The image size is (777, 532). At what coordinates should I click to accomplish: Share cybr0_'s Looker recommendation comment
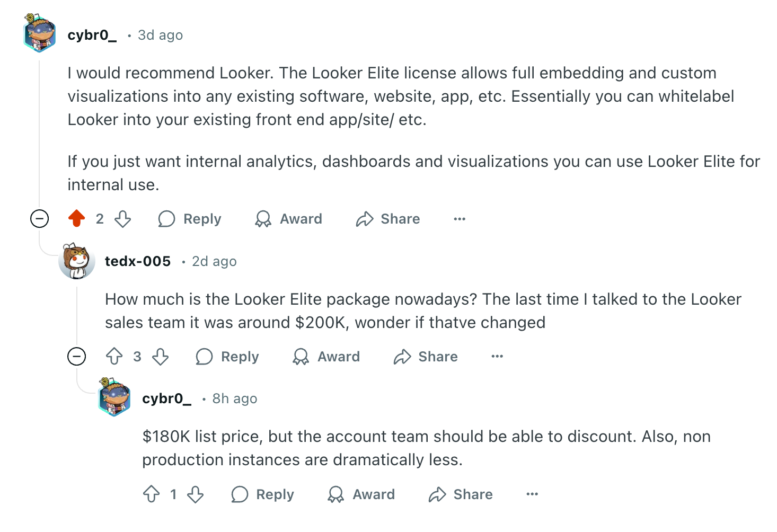point(388,219)
